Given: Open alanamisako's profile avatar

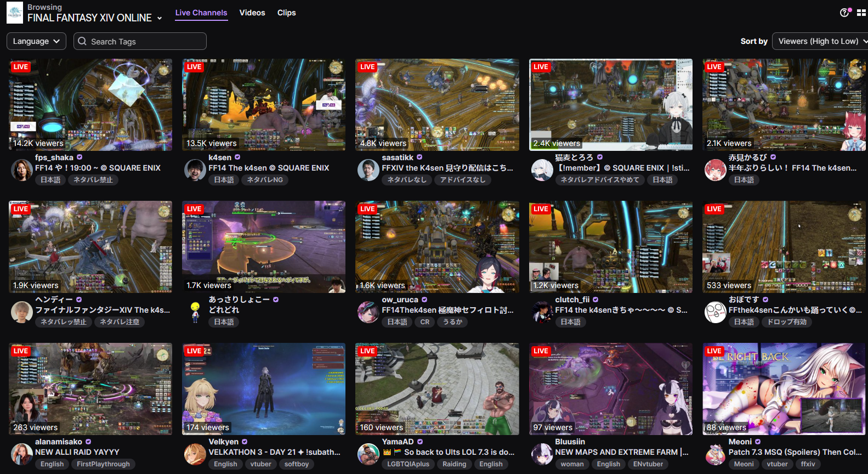Looking at the screenshot, I should pyautogui.click(x=22, y=454).
